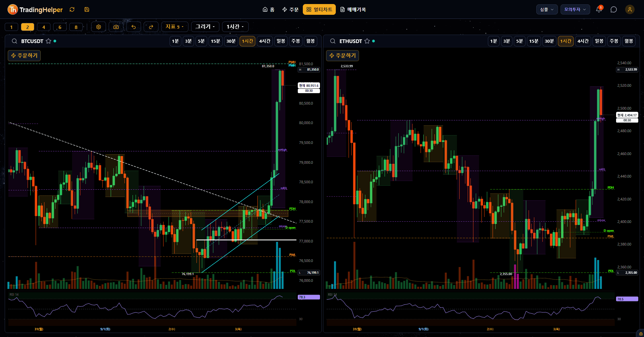This screenshot has width=644, height=337.
Task: Click BTCUSDT RSI value tag 78.3
Action: 309,297
